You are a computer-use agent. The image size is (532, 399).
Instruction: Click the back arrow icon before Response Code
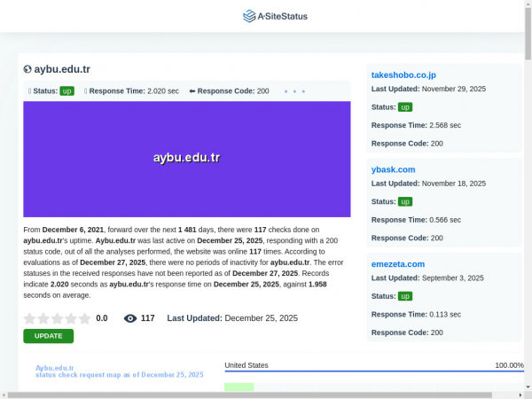[x=192, y=91]
